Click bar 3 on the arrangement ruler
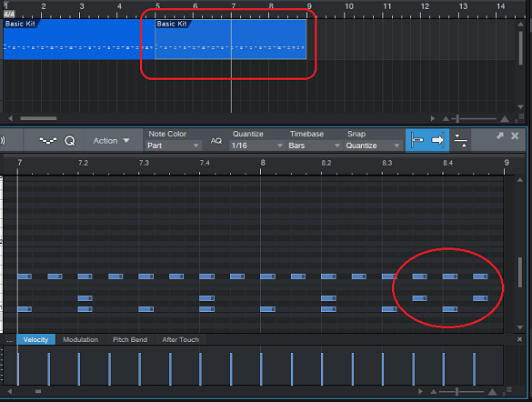This screenshot has width=532, height=402. [x=82, y=6]
